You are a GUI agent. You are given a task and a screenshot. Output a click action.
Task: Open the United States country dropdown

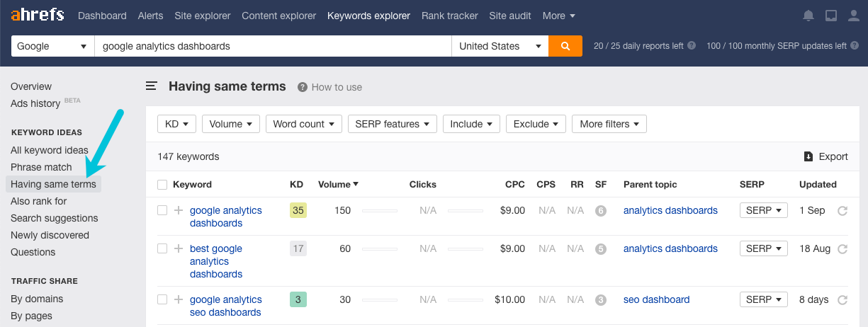click(500, 46)
